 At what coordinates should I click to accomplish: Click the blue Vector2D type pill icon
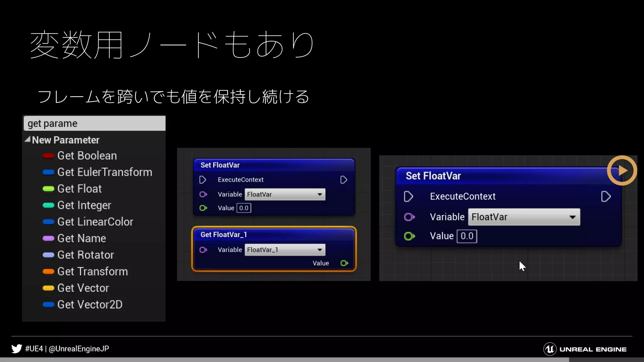(x=48, y=304)
